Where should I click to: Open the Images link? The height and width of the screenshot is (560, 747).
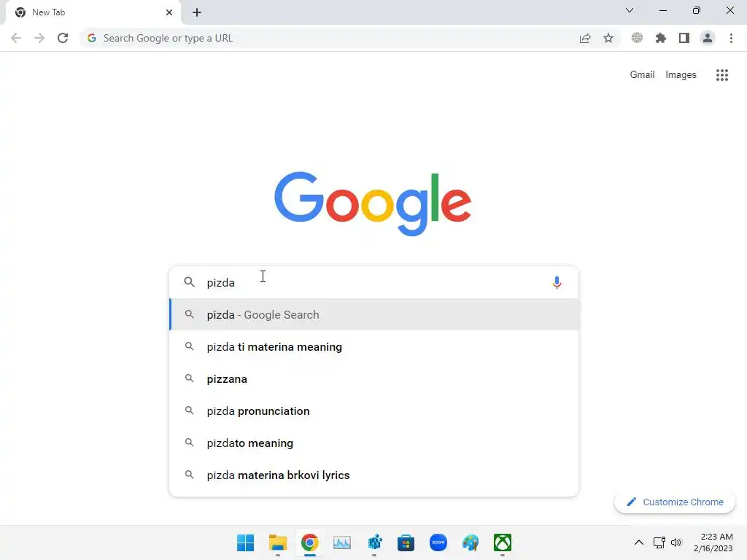click(681, 75)
